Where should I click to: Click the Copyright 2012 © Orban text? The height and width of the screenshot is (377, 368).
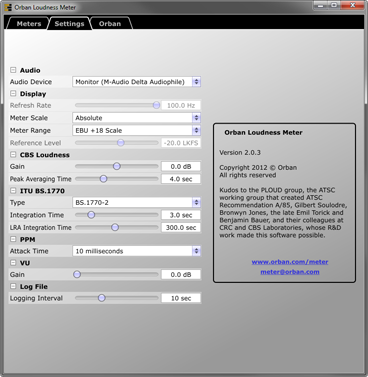click(258, 167)
